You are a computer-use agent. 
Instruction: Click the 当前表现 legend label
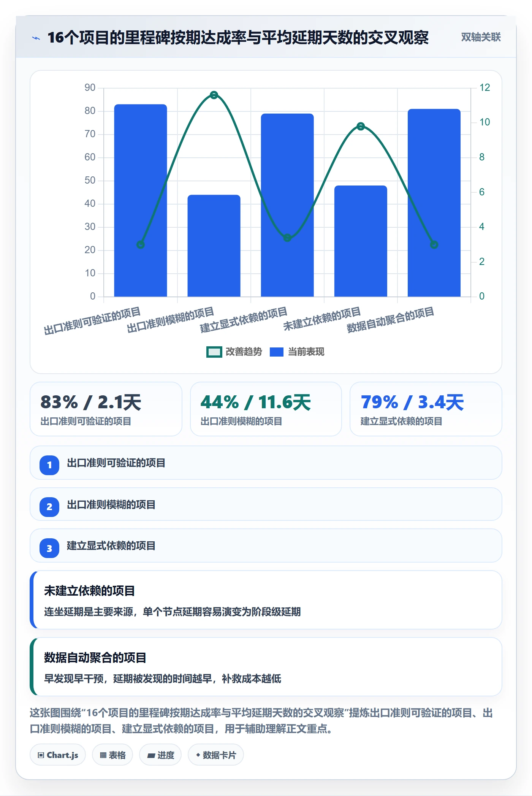point(306,352)
